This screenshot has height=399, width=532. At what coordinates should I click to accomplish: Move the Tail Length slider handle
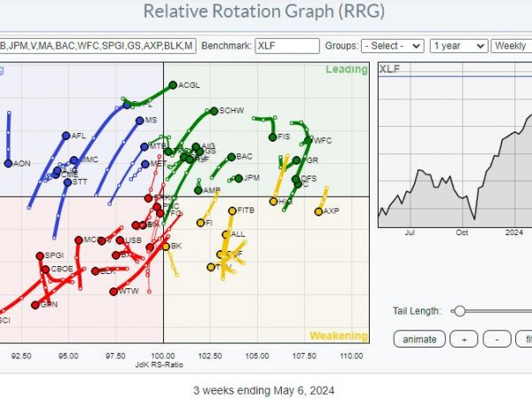[x=459, y=311]
